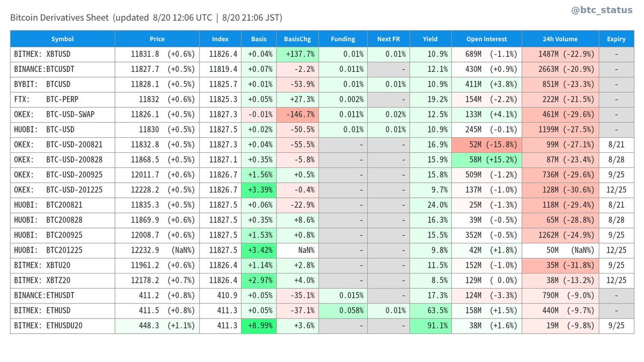Click the 63.5% yield cell
This screenshot has width=644, height=362.
click(430, 311)
